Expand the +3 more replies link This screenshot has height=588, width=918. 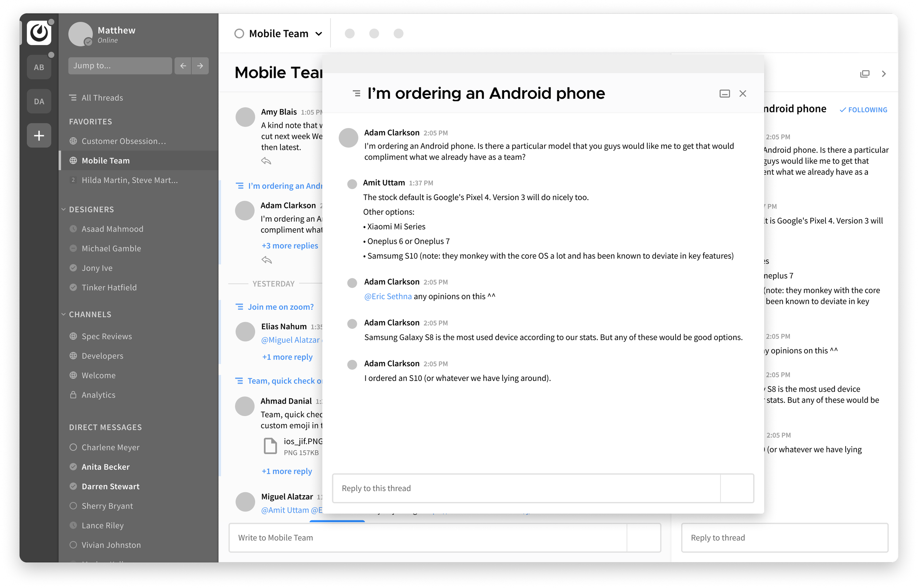(289, 246)
